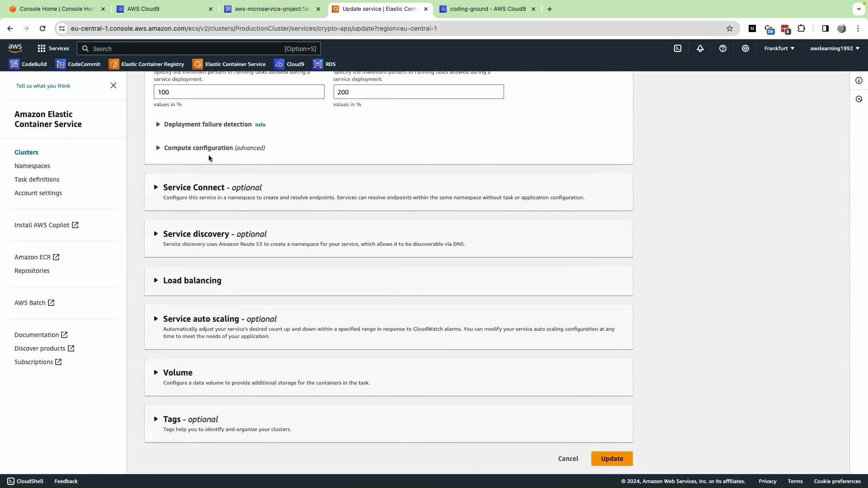This screenshot has width=868, height=488.
Task: Click the CloudShell footer icon
Action: point(11,481)
